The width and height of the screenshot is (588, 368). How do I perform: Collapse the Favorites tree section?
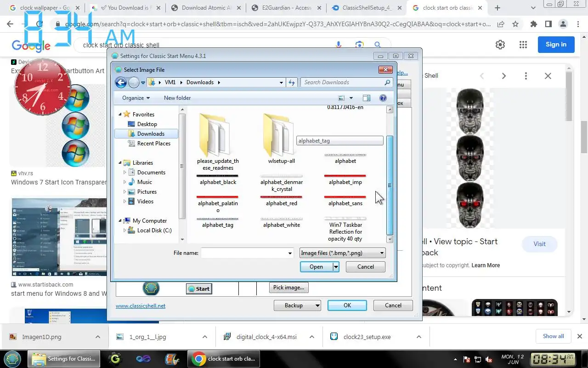coord(120,115)
